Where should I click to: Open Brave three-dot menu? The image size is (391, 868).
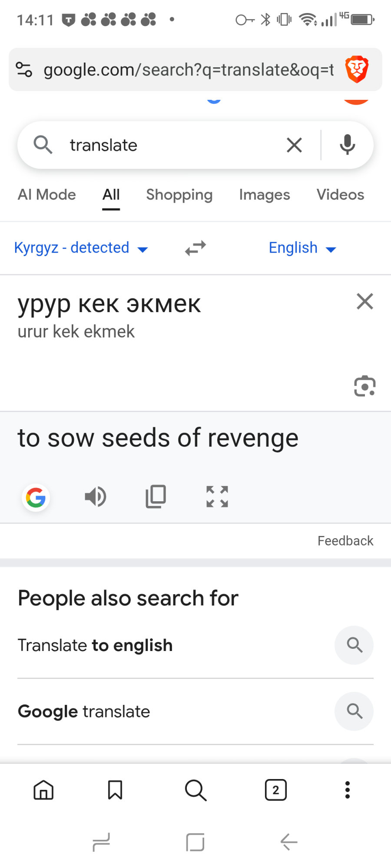click(x=347, y=790)
